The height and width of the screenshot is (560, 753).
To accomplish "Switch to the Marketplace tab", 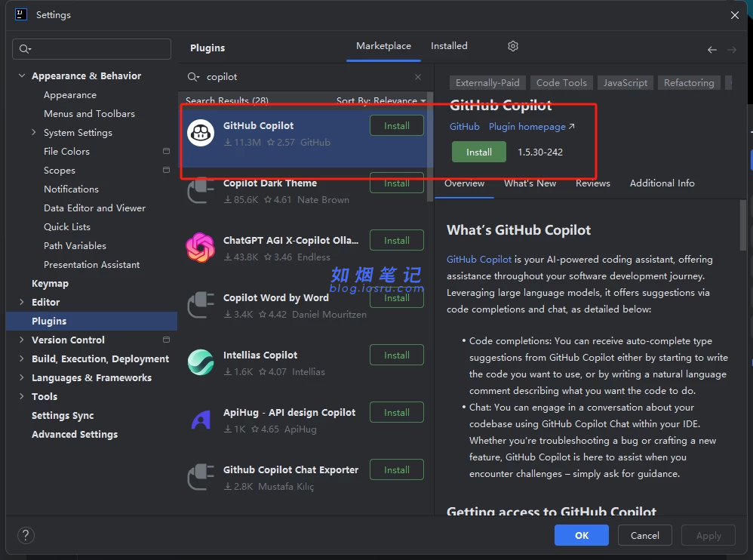I will tap(383, 46).
